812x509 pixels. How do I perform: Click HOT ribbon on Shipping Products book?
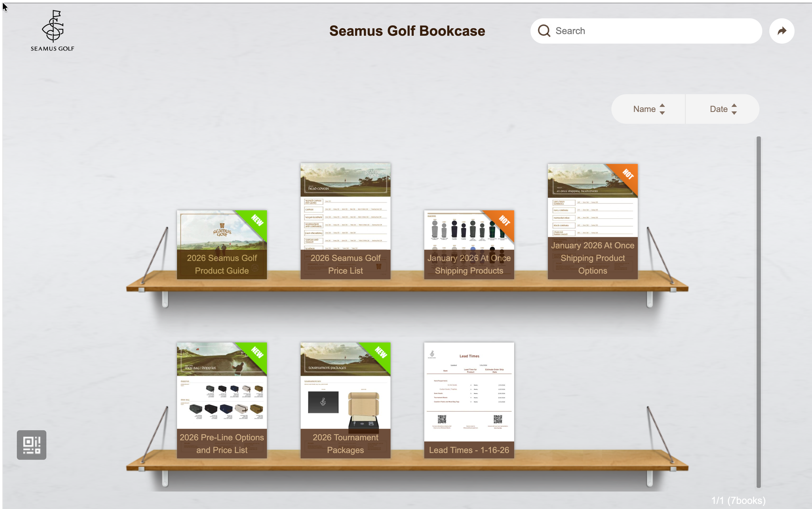[503, 221]
